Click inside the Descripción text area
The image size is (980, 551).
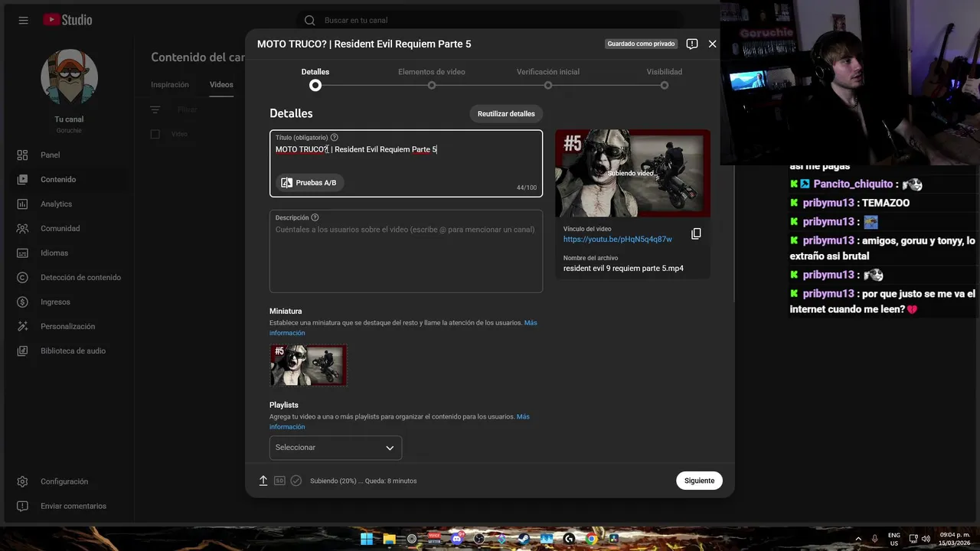(x=406, y=251)
